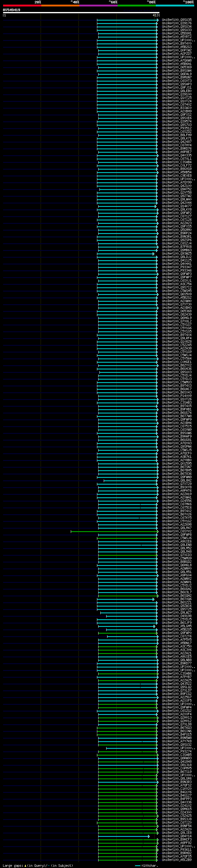Open hit UniRef100_Q9SU33

coord(177,30)
